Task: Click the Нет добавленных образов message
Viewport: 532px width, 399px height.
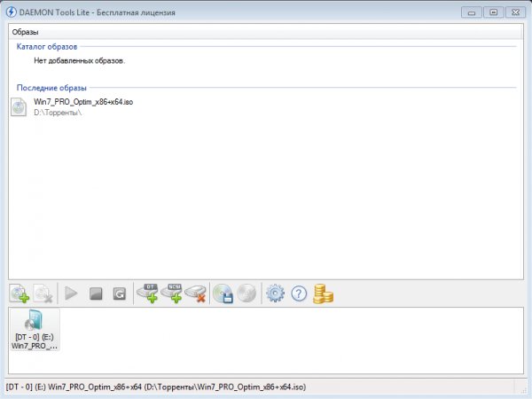Action: (80, 61)
